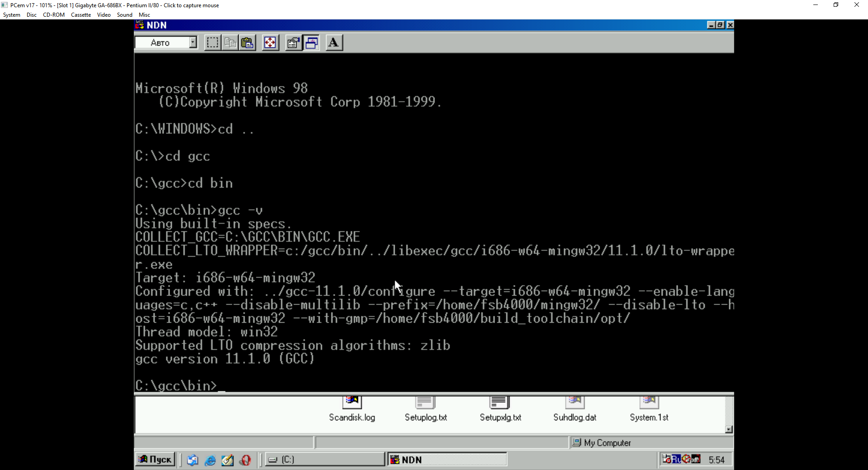The width and height of the screenshot is (868, 470).
Task: Click the first system tray icon
Action: coord(666,460)
